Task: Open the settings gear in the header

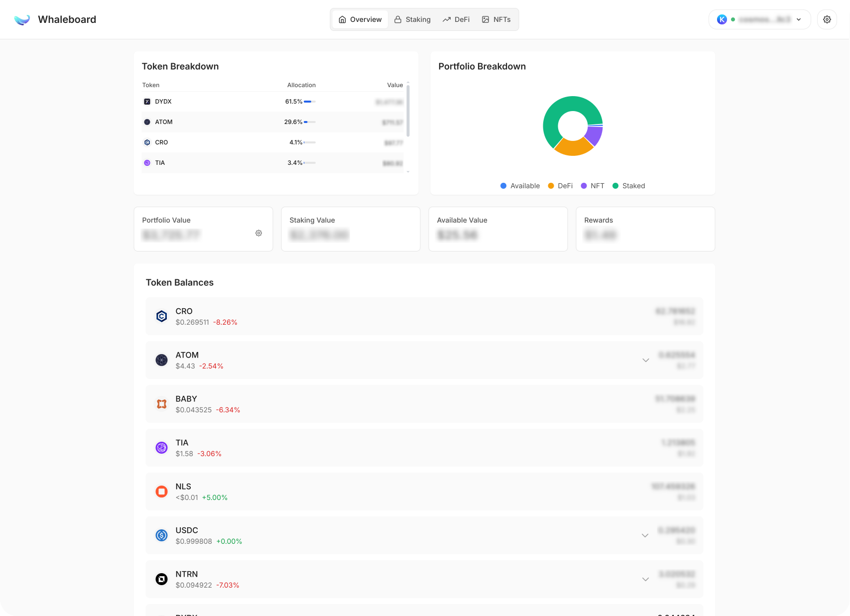Action: (827, 19)
